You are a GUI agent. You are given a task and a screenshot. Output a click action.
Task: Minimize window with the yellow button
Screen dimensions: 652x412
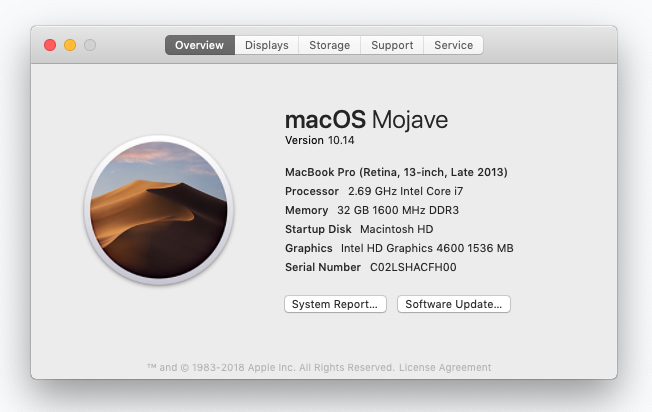(x=70, y=45)
